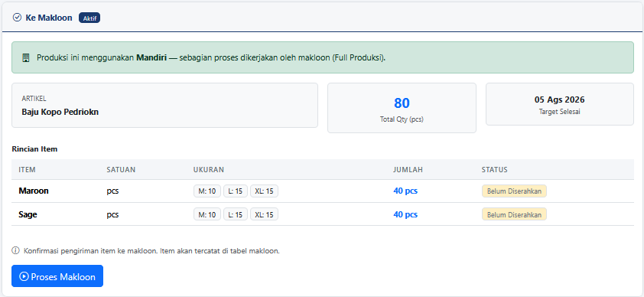
Task: Click the Total Qty (pcs) label
Action: tap(402, 119)
